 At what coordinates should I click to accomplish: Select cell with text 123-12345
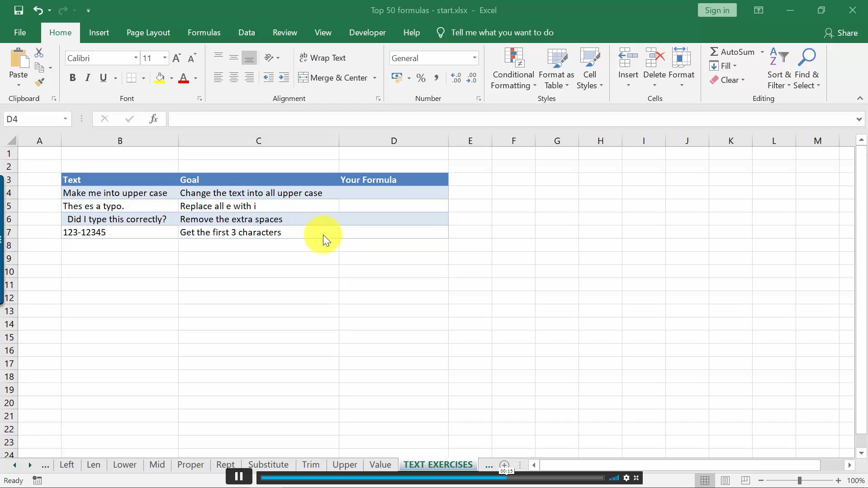click(x=120, y=232)
